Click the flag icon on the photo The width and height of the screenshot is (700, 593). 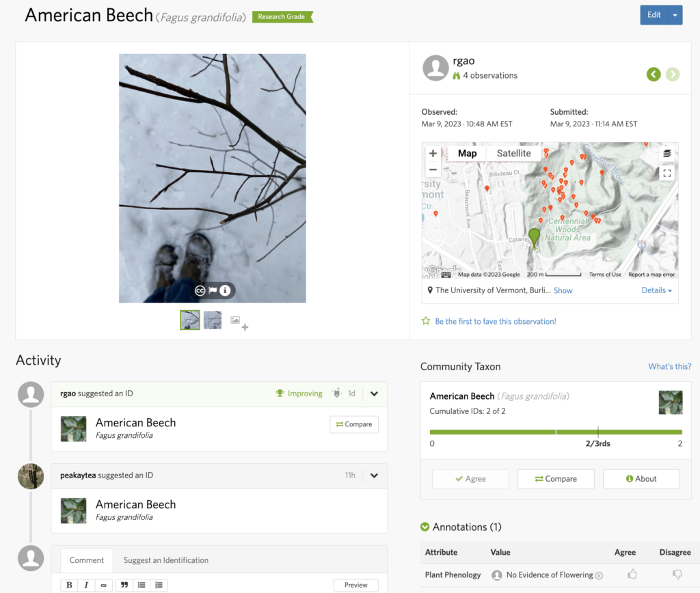(x=213, y=290)
